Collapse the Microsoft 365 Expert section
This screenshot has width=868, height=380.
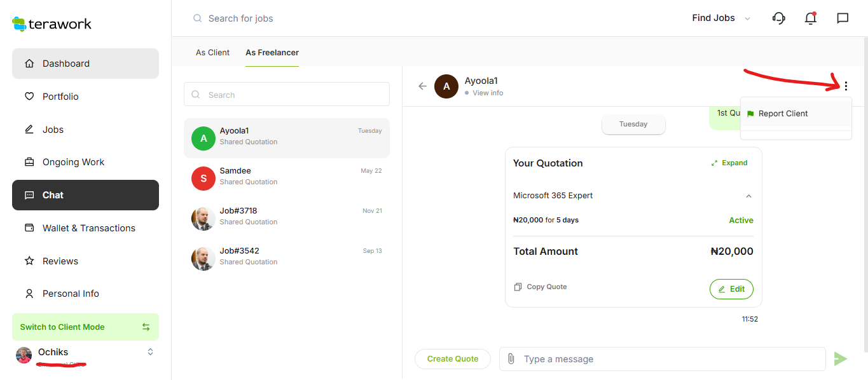point(748,196)
